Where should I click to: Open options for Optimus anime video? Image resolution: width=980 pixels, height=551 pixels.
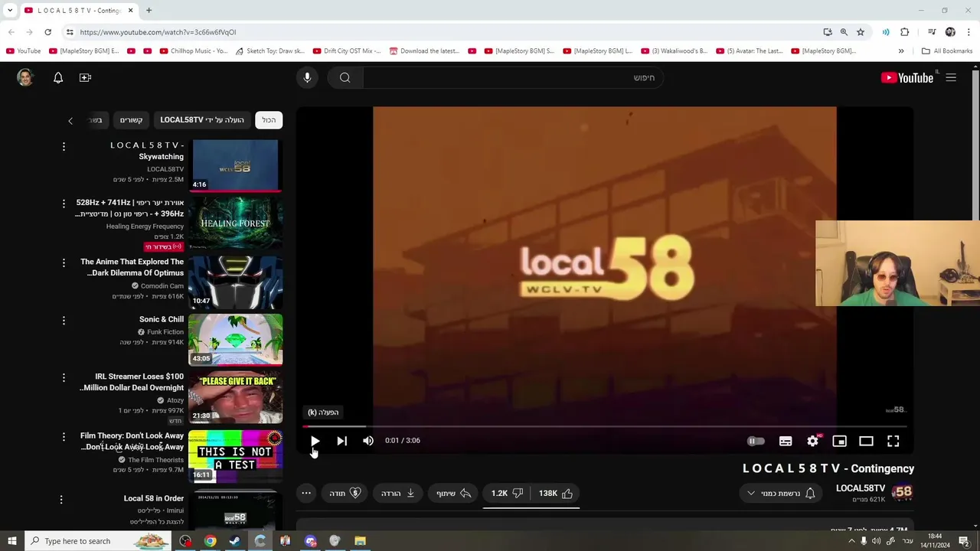(64, 262)
